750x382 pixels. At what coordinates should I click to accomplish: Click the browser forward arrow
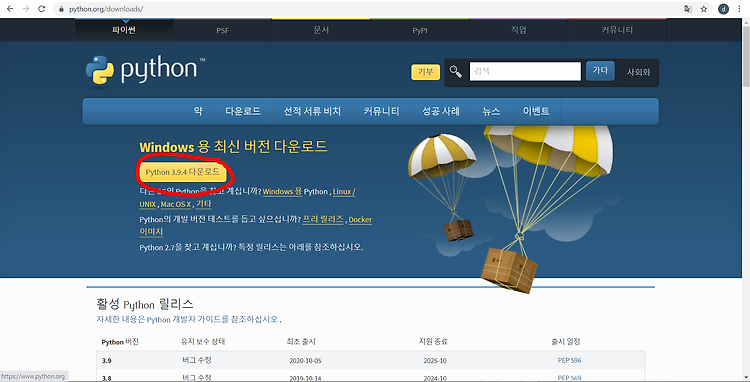pos(26,9)
